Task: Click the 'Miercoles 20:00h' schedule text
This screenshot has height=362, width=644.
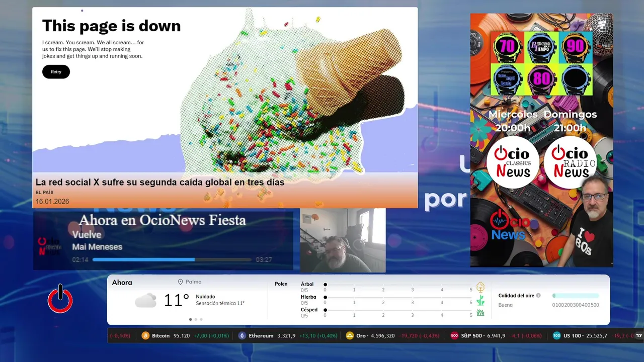Action: point(513,121)
